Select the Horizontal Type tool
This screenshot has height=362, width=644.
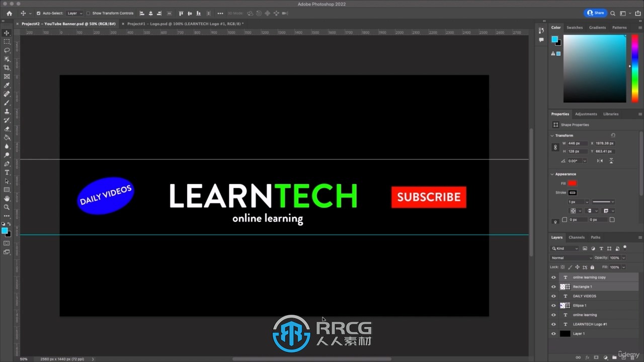(x=7, y=172)
